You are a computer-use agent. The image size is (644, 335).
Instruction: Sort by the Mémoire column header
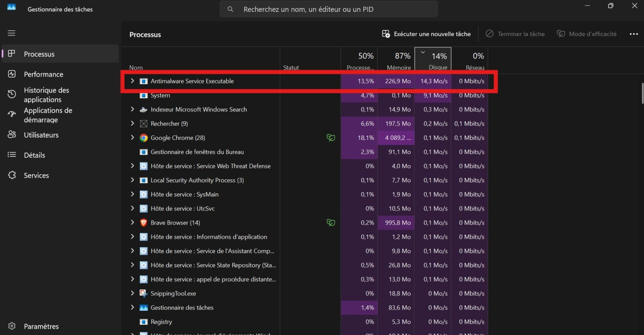coord(396,60)
